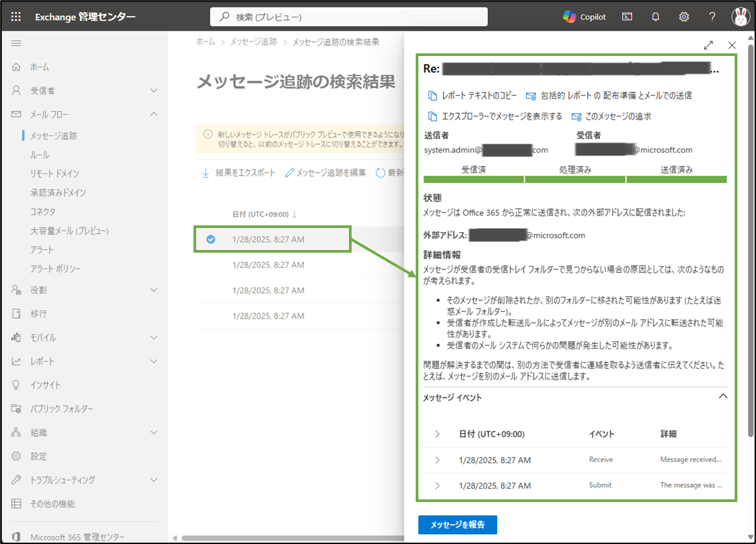Open Rules under Mail flow
Viewport: 756px width, 544px height.
39,155
